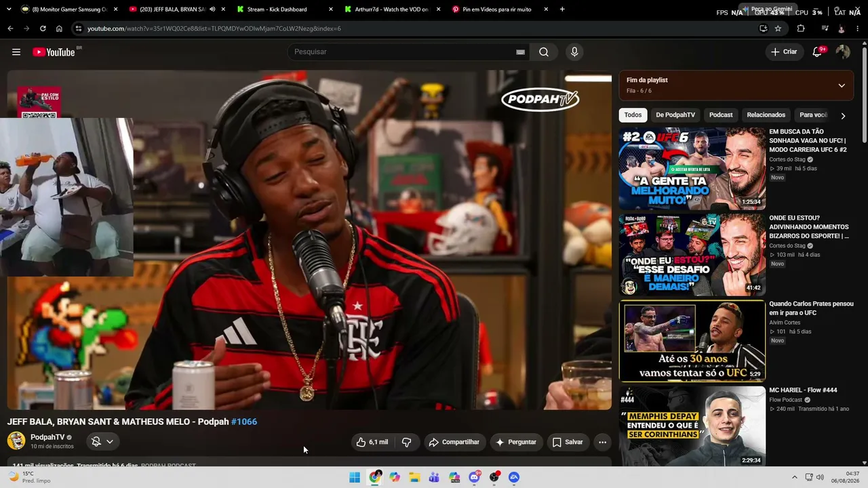Open the Windows Start menu
This screenshot has height=488, width=868.
pyautogui.click(x=355, y=477)
